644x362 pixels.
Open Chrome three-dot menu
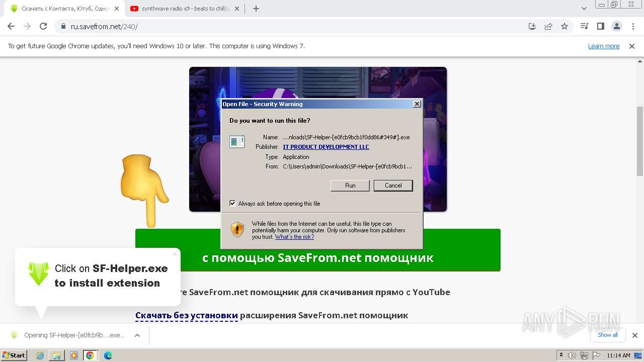tap(632, 26)
